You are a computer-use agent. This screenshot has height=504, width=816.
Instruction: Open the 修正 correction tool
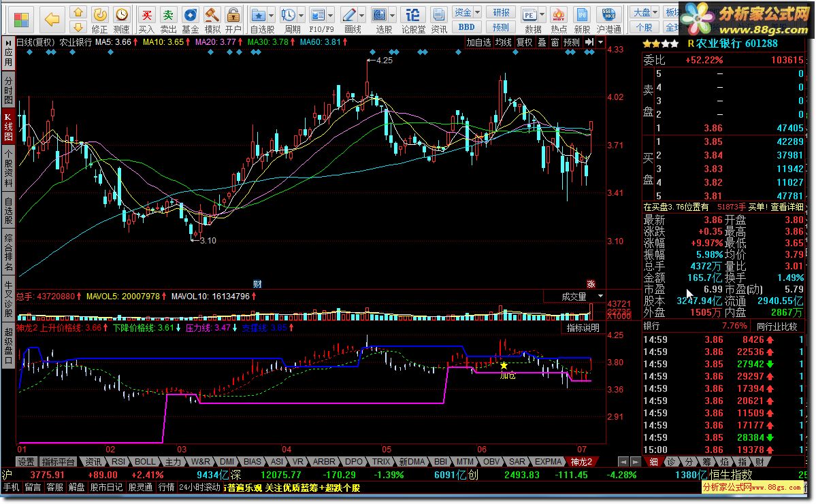point(100,20)
